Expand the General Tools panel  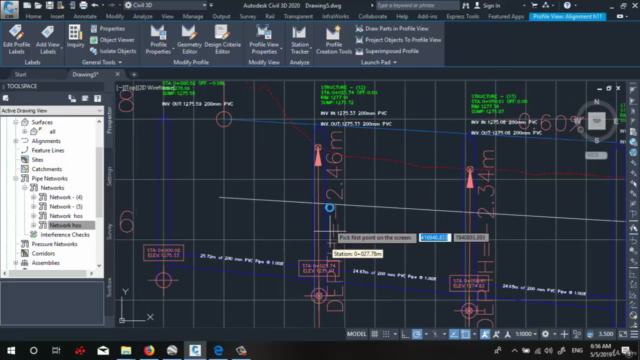pos(102,62)
